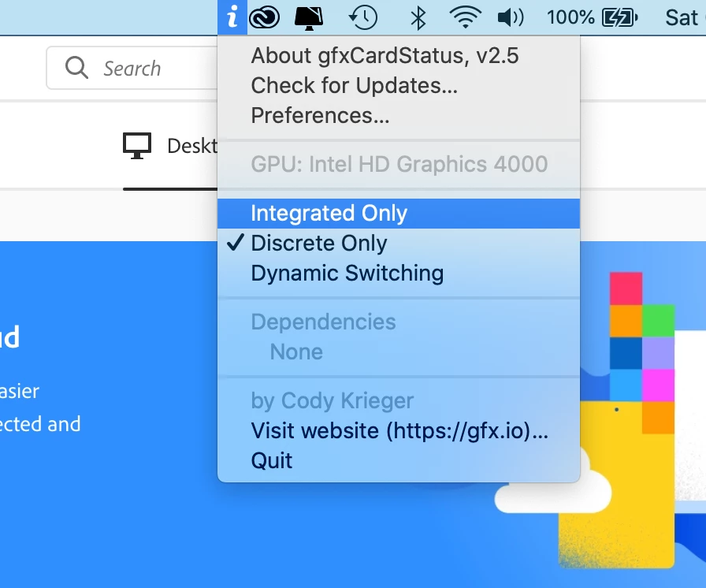The width and height of the screenshot is (706, 588).
Task: Open the Wi-Fi status menu
Action: tap(465, 17)
